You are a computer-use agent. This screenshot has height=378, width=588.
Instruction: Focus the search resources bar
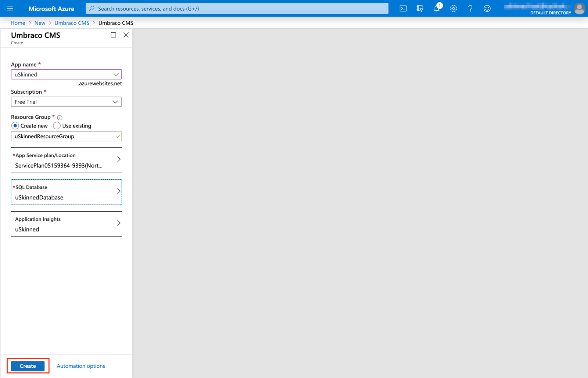pyautogui.click(x=237, y=8)
